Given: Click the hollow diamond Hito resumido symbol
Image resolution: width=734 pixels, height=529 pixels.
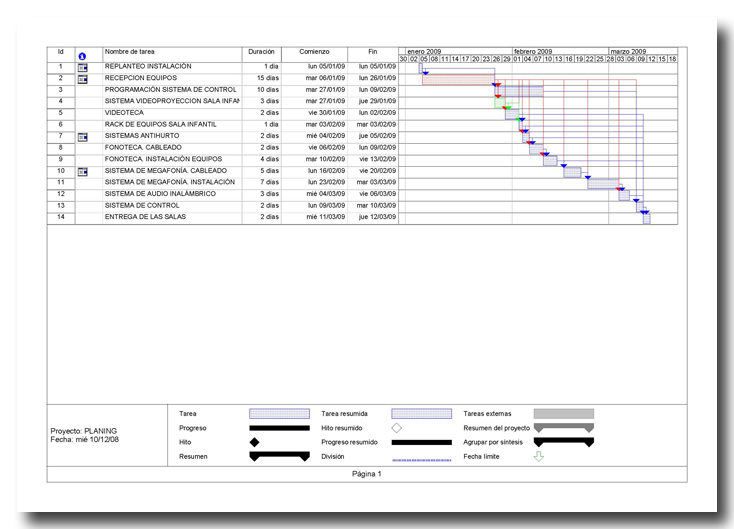Looking at the screenshot, I should coord(396,428).
